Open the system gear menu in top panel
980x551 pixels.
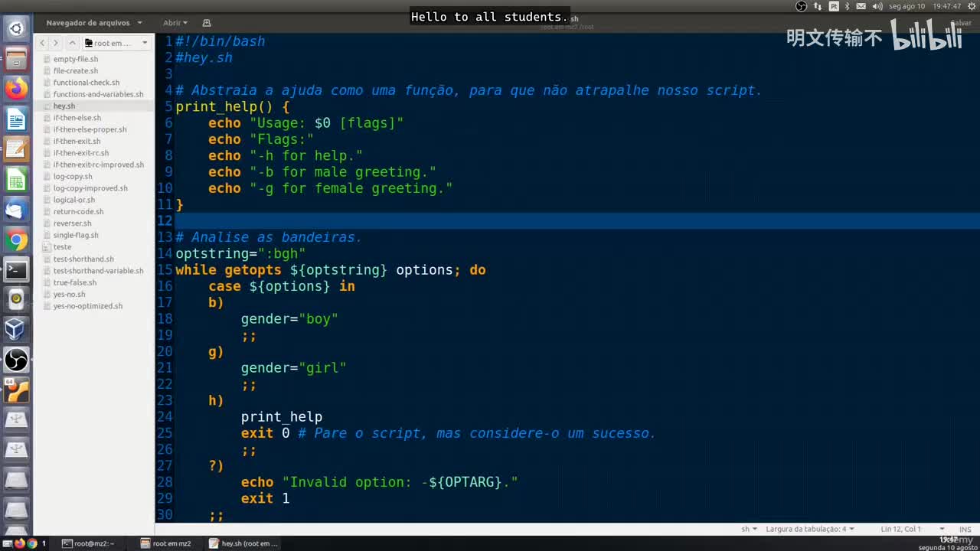click(972, 6)
